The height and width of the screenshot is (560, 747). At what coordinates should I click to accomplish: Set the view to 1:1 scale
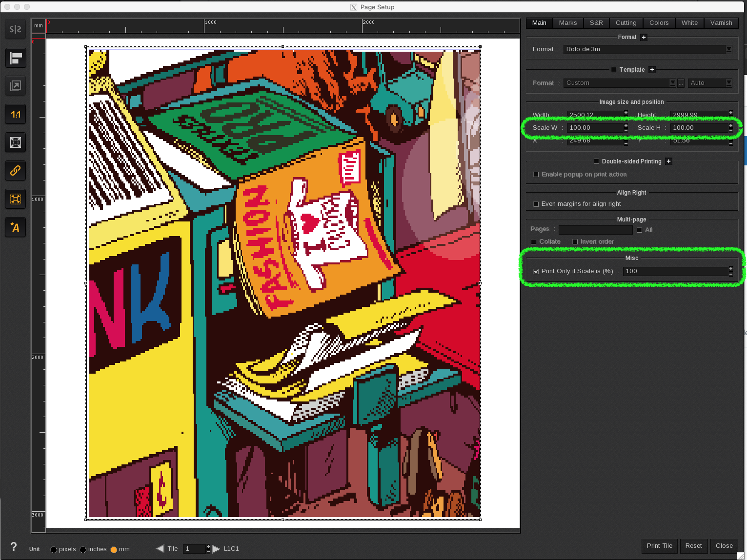point(15,114)
